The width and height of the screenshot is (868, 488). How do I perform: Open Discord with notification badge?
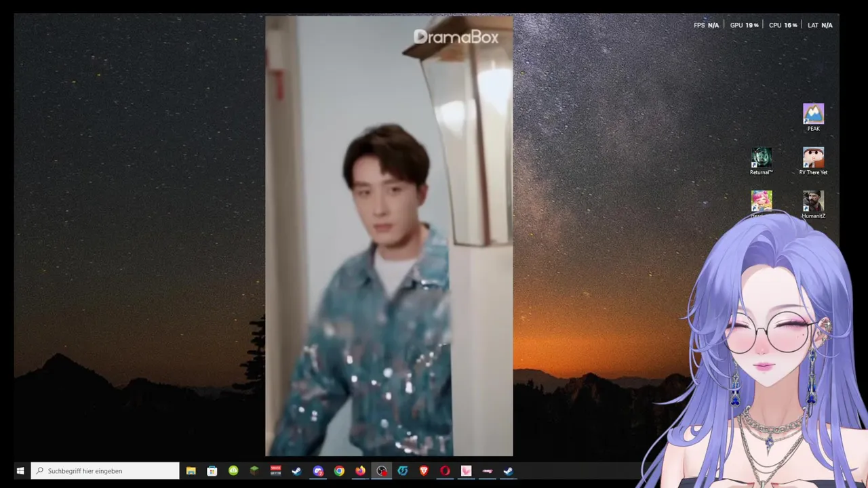point(318,471)
